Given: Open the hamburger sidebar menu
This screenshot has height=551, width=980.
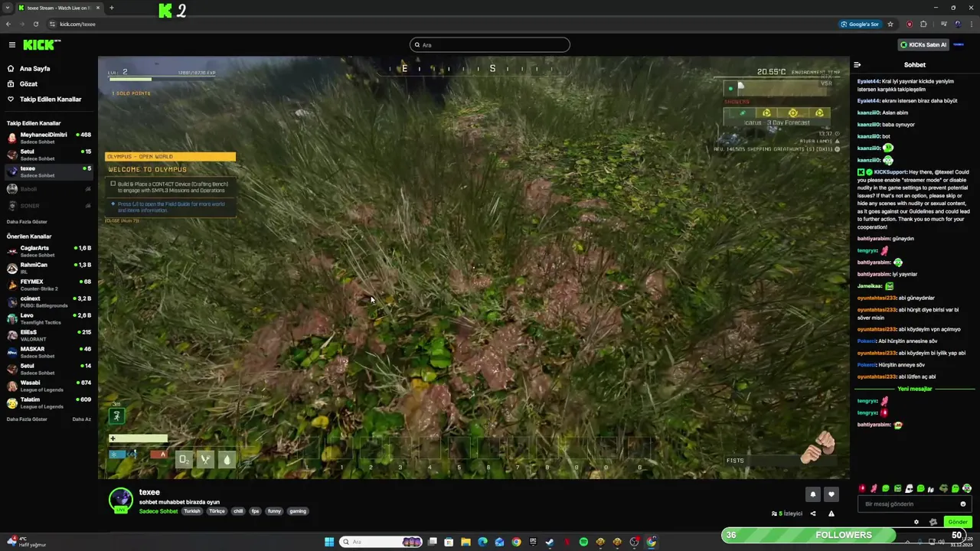Looking at the screenshot, I should pos(11,44).
